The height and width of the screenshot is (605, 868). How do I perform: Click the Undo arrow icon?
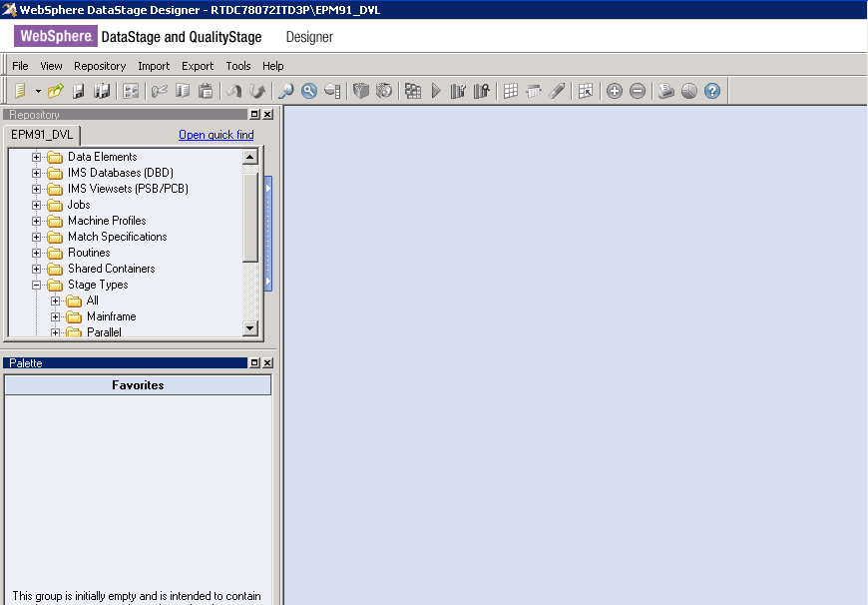[234, 90]
